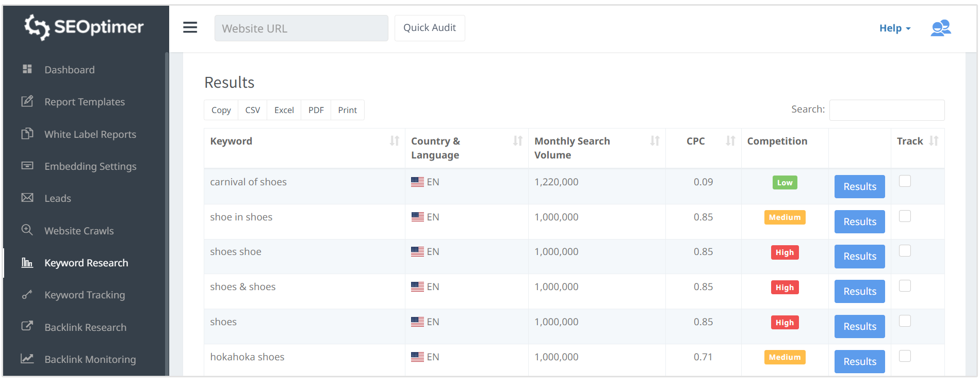Tick the Track checkbox for carnival of shoes

point(905,181)
